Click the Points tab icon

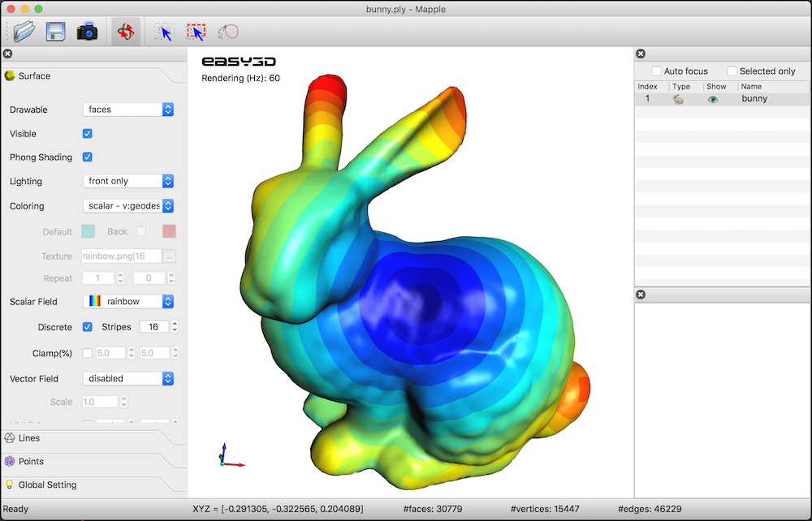9,462
